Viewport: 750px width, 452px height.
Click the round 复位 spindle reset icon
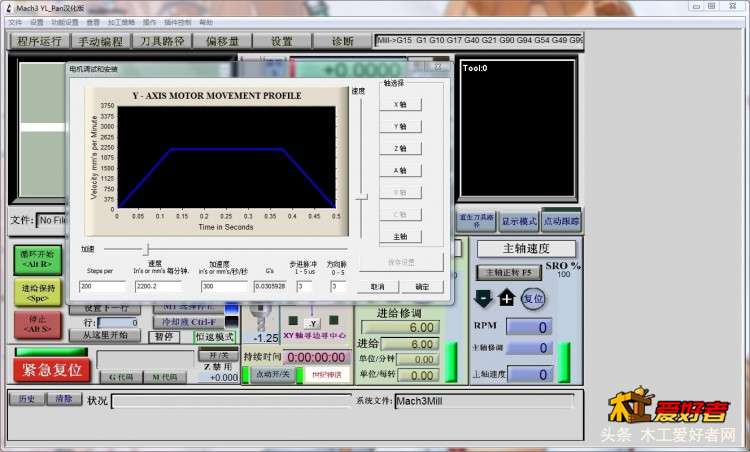(533, 299)
